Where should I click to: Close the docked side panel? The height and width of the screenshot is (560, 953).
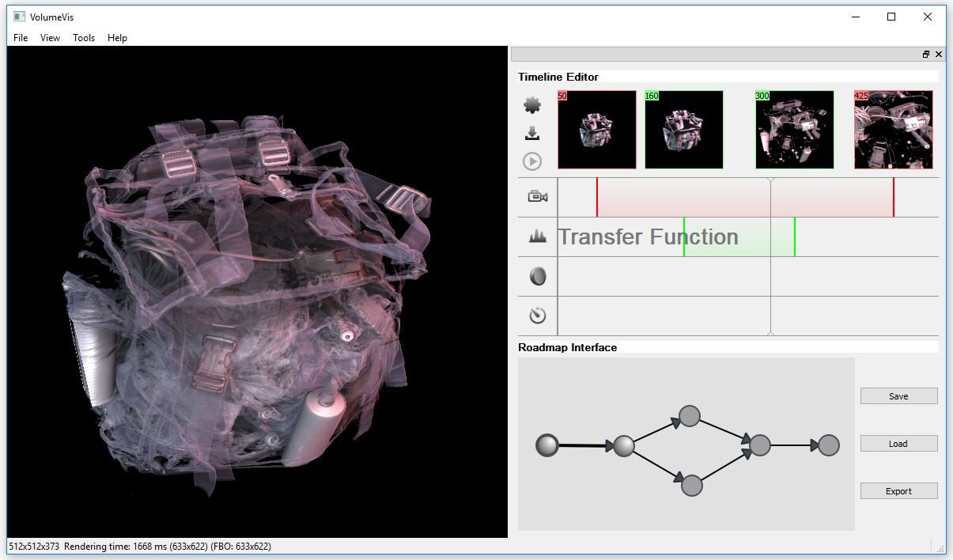[939, 55]
